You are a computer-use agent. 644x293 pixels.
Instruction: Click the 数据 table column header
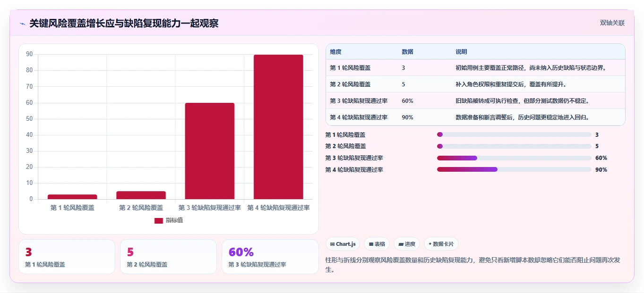coord(408,52)
